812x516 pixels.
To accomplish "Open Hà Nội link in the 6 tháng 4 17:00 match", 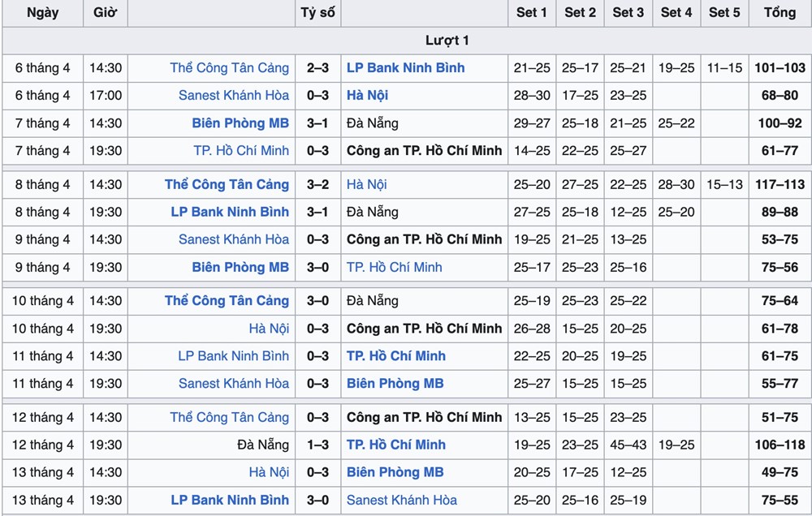I will coord(367,96).
